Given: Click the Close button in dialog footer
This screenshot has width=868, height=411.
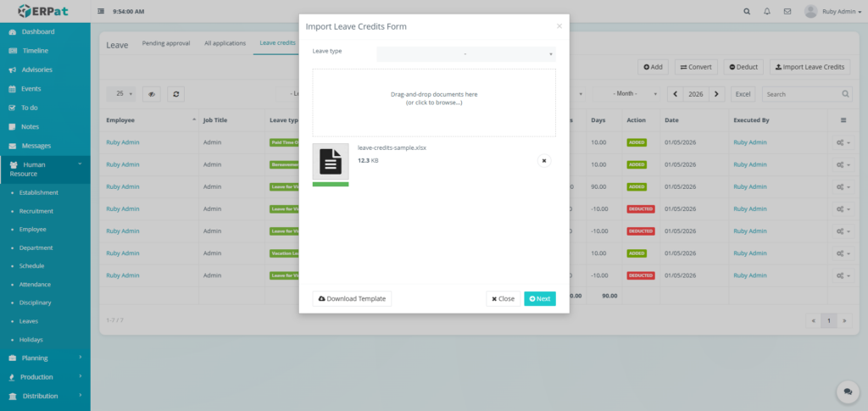Looking at the screenshot, I should [x=504, y=298].
